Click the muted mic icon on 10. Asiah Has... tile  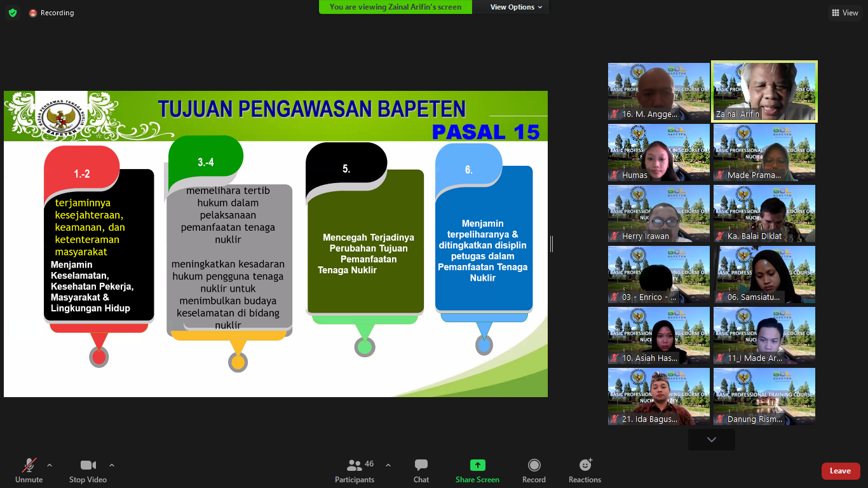tap(614, 358)
